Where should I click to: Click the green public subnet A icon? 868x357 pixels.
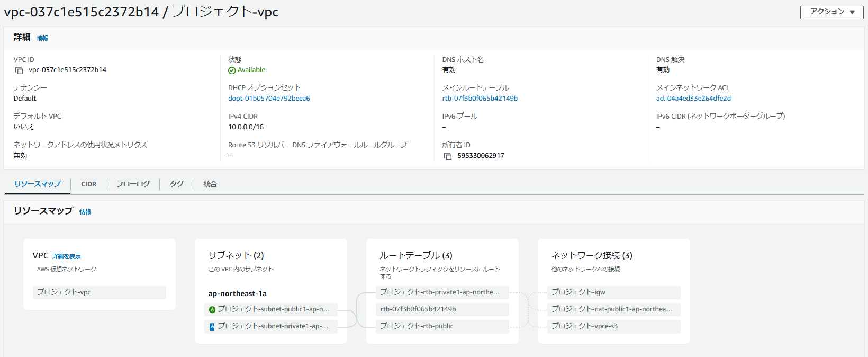tap(212, 309)
